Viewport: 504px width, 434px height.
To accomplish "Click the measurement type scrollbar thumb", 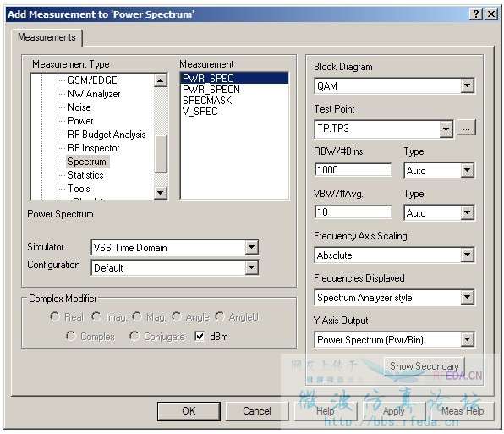I will (161, 154).
